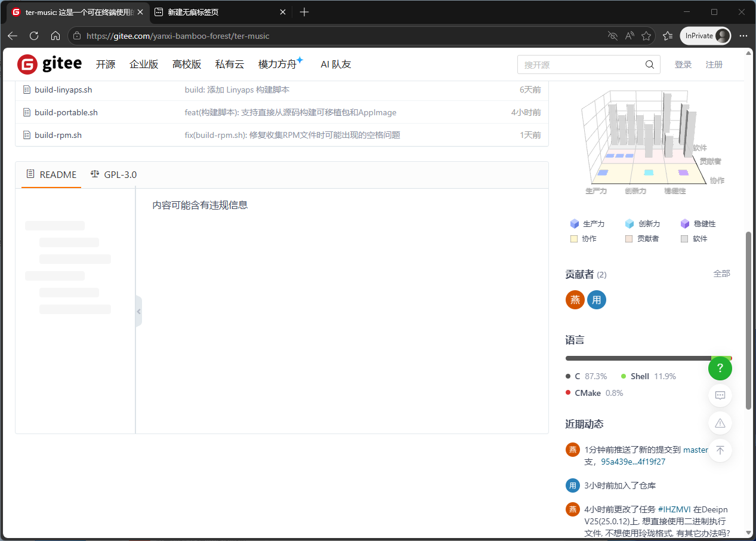756x541 pixels.
Task: Open the InPrivate profile dropdown
Action: point(705,36)
